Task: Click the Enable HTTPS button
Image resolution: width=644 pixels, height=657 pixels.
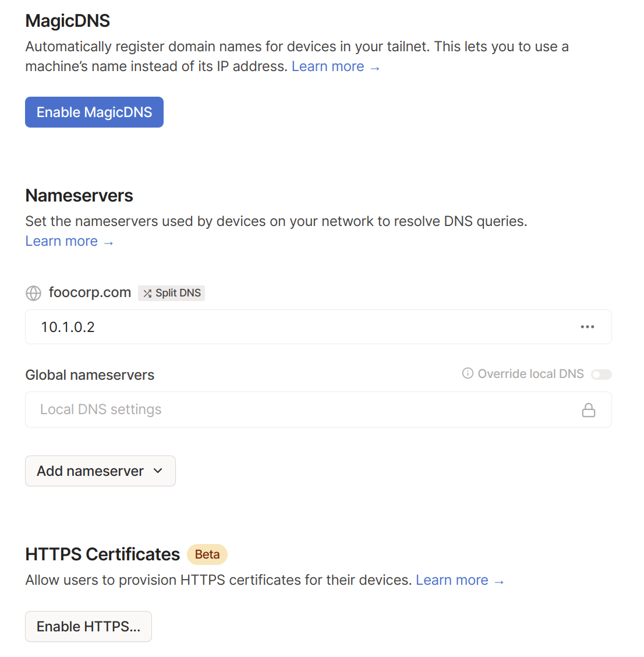Action: [88, 626]
